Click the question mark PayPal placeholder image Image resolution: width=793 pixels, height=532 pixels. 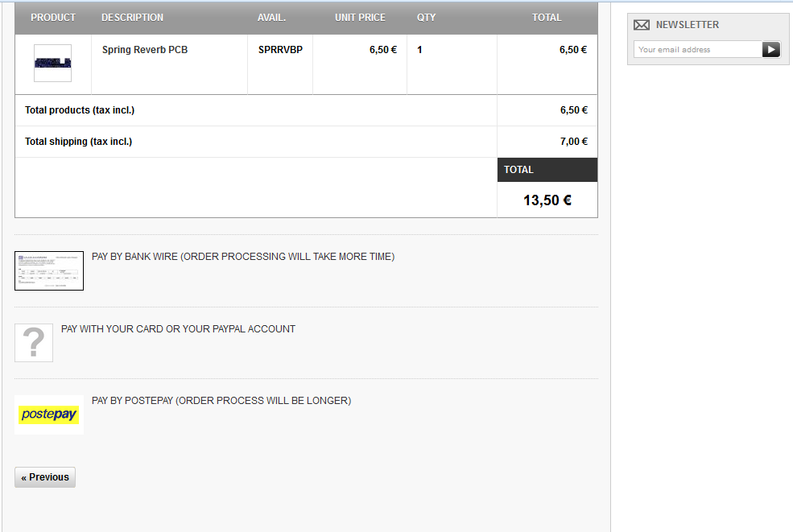[x=34, y=343]
